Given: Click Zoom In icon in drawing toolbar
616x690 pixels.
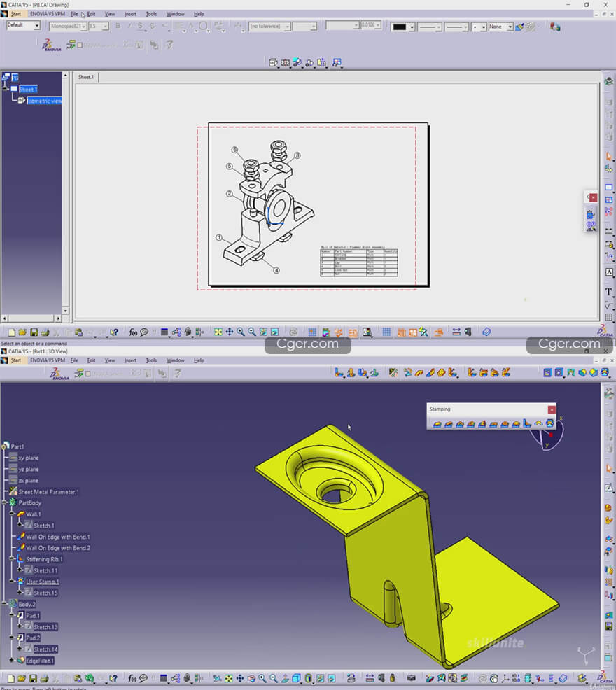Looking at the screenshot, I should point(241,332).
